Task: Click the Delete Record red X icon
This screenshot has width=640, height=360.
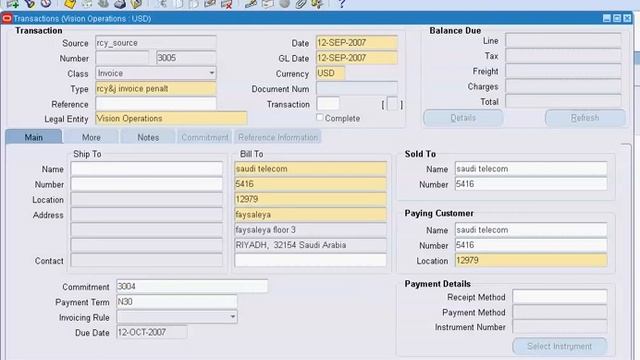Action: [x=227, y=4]
